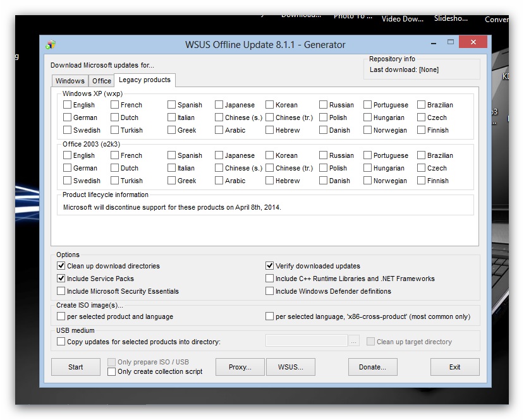Enable German for Office 2003
Viewport: 524px width, 420px height.
pyautogui.click(x=68, y=168)
